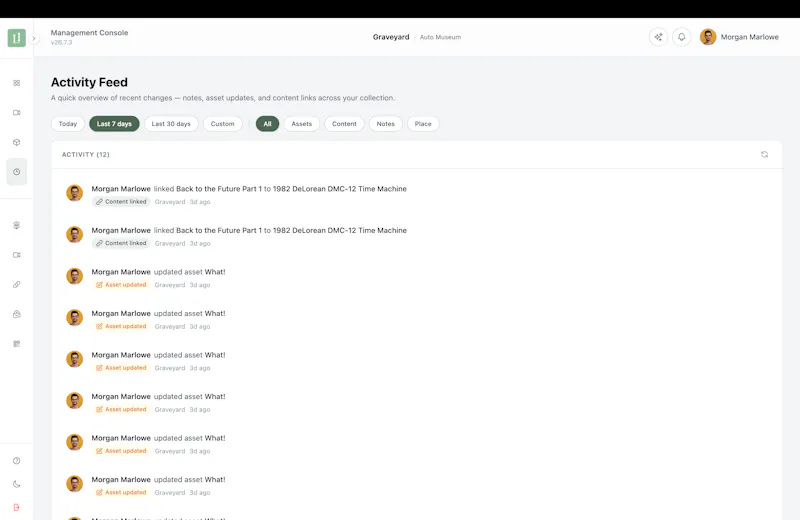Click the Activity Feed heading
This screenshot has height=520, width=800.
point(89,82)
